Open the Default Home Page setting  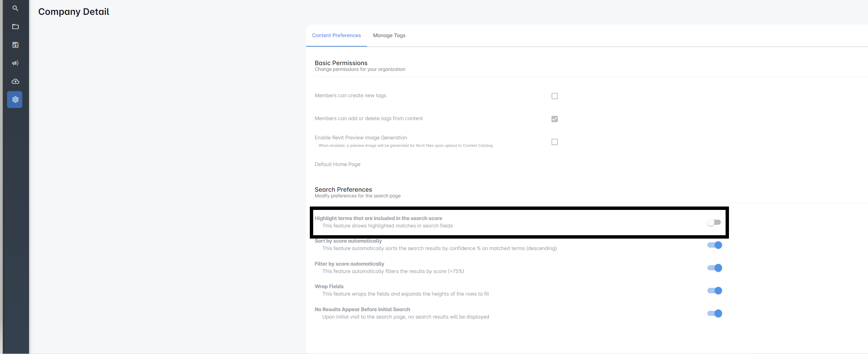(x=337, y=164)
